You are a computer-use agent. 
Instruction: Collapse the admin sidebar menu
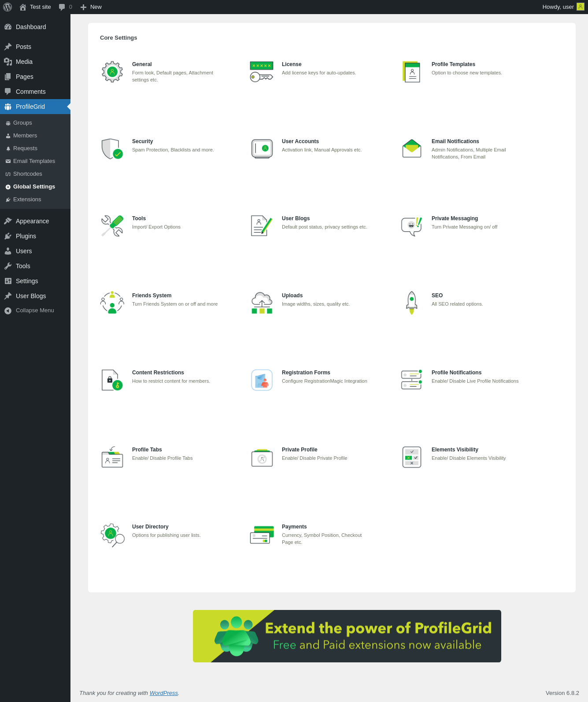tap(35, 310)
